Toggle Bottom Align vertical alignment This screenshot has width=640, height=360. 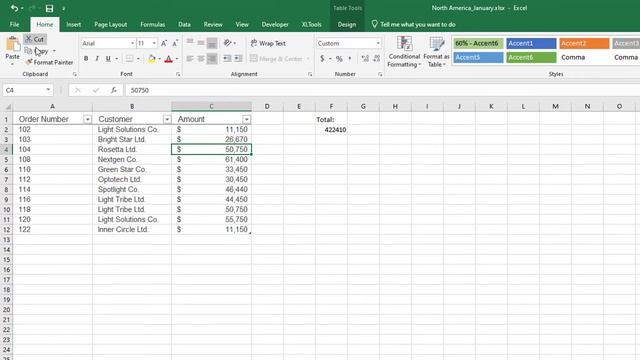point(212,43)
